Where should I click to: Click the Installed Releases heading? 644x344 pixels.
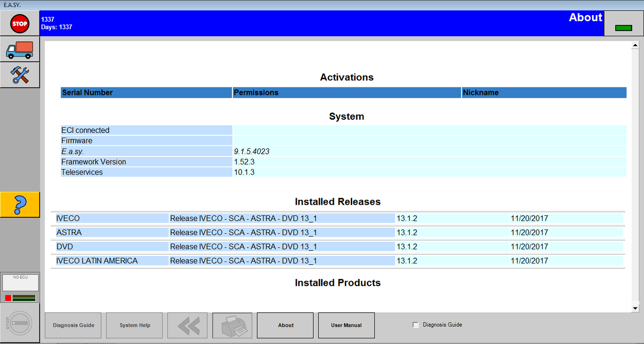pos(338,202)
